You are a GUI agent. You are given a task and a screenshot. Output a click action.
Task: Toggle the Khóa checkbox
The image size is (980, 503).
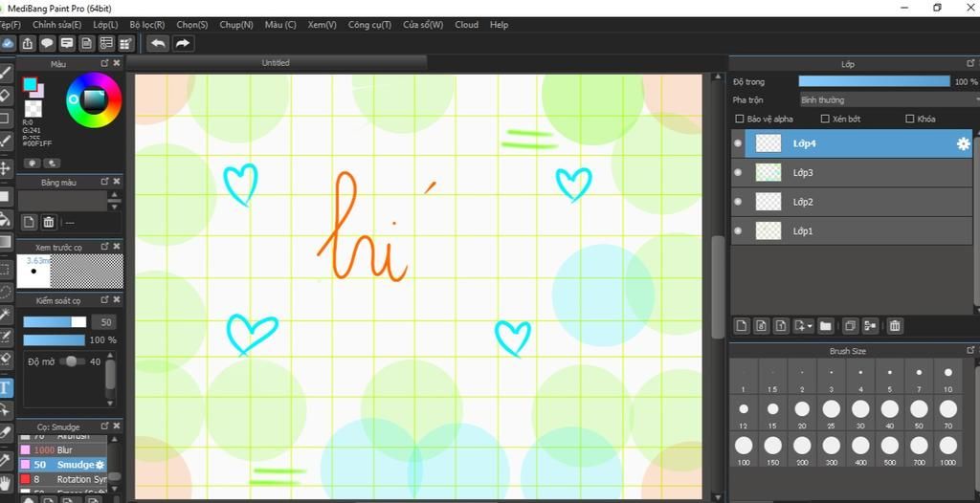coord(910,119)
